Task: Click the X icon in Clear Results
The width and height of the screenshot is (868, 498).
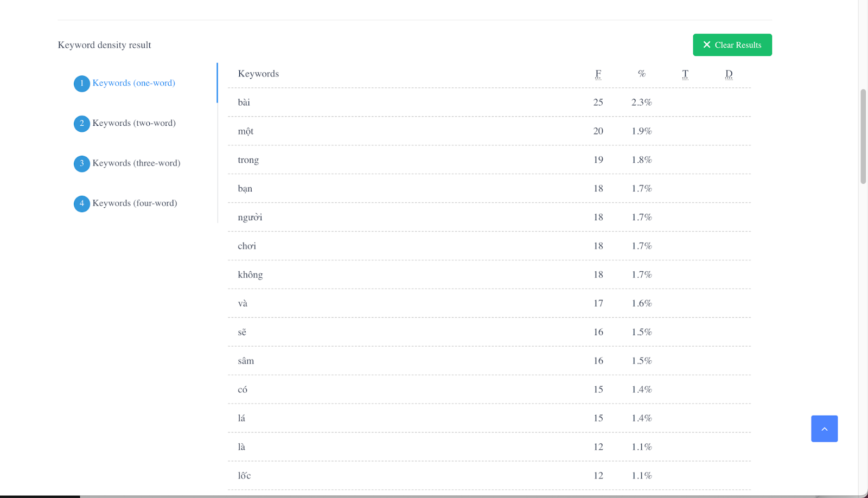Action: coord(707,45)
